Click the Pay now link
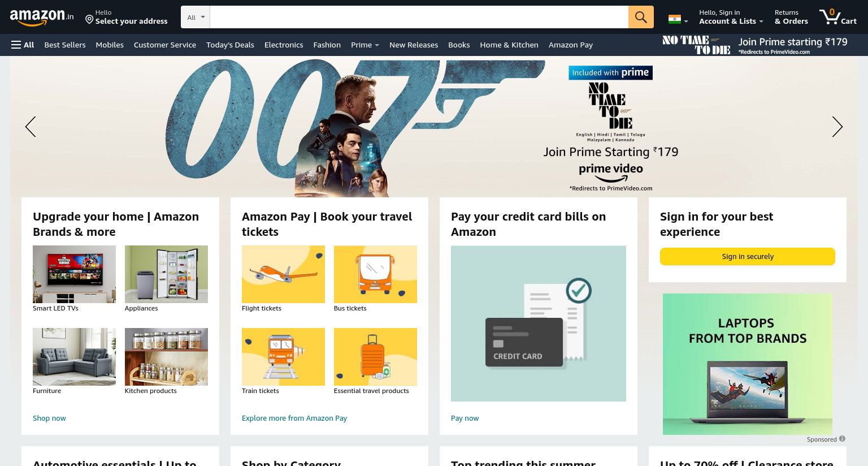 [x=465, y=418]
